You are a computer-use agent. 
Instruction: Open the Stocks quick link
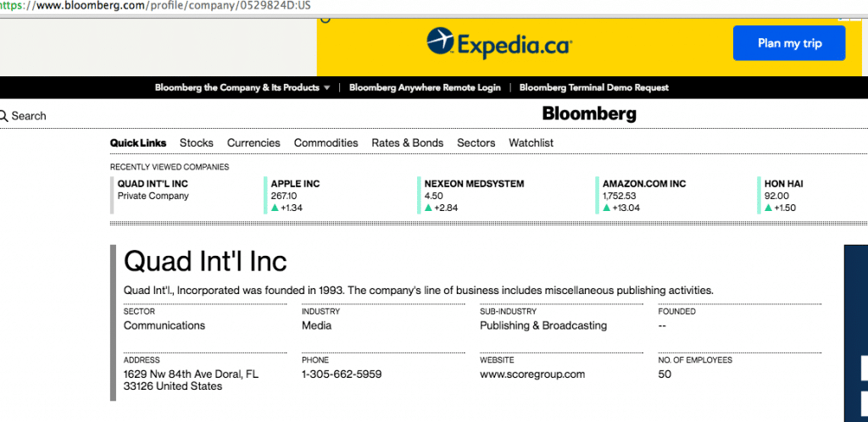point(197,142)
